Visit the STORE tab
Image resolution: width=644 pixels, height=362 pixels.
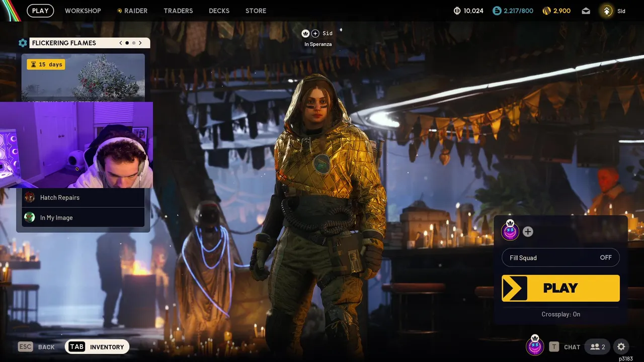[256, 11]
